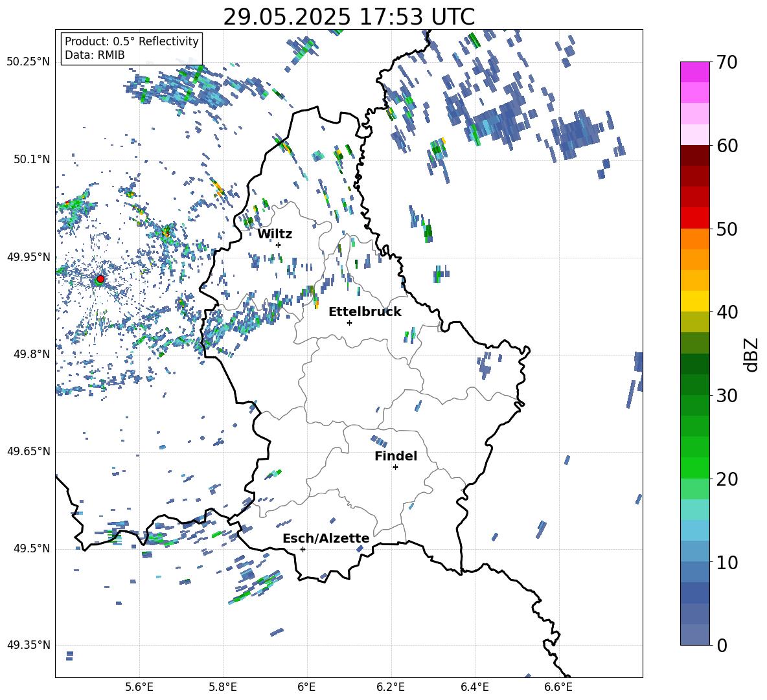Click the 6.4°E longitude label

click(x=474, y=688)
